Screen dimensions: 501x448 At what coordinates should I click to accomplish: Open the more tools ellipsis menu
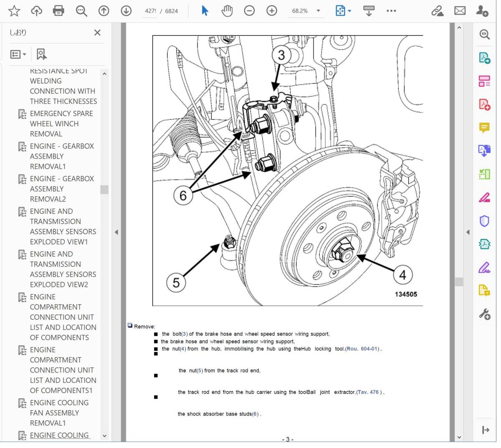(x=391, y=11)
